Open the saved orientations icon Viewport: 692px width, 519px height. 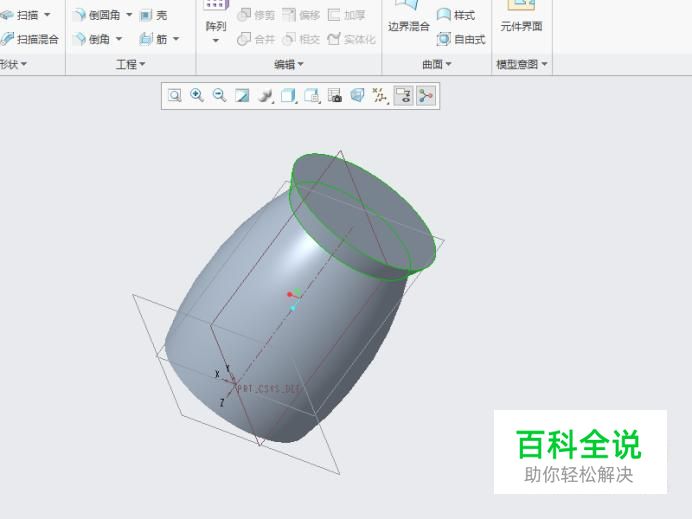(312, 95)
